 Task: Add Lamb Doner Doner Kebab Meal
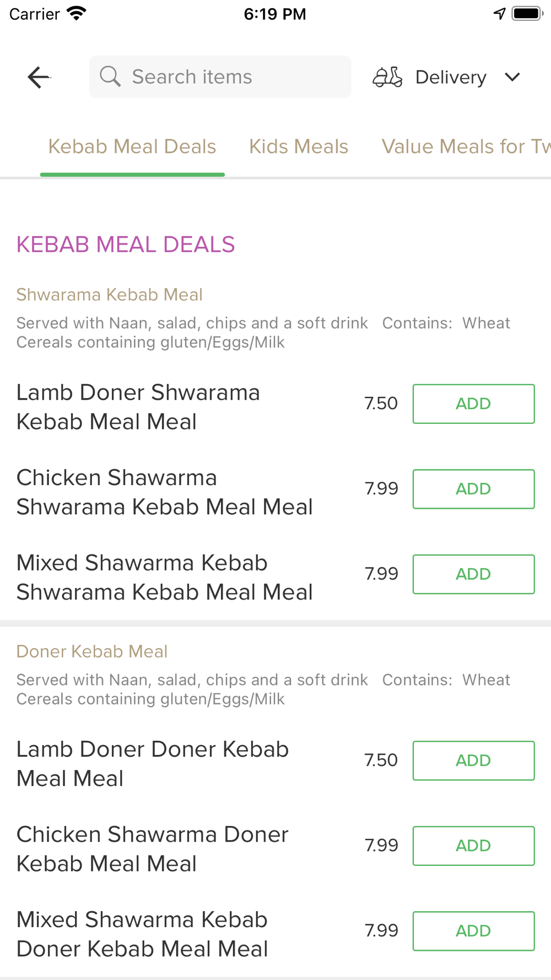tap(473, 761)
